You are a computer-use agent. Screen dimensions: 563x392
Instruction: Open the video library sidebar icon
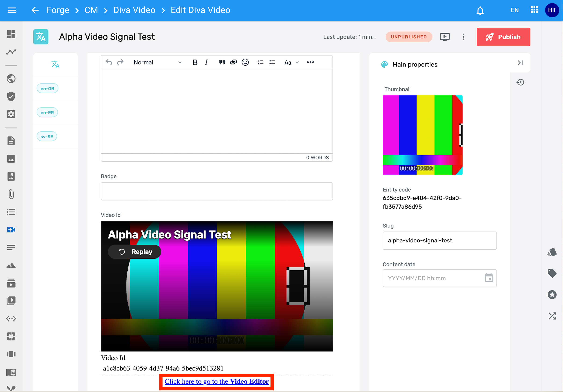[x=11, y=301]
